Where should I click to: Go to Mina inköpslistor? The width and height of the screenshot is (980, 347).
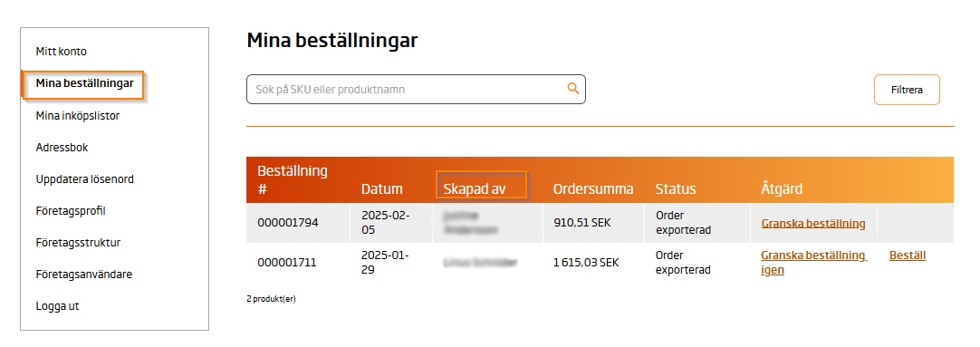coord(78,116)
